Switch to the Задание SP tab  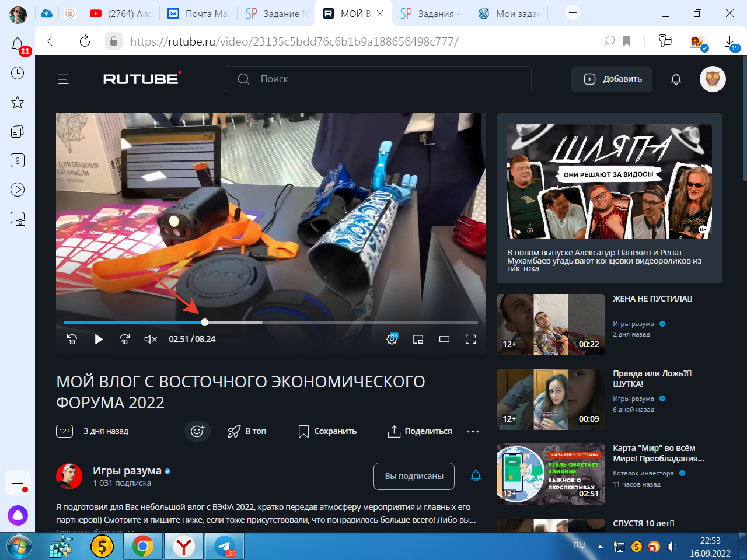(x=277, y=13)
